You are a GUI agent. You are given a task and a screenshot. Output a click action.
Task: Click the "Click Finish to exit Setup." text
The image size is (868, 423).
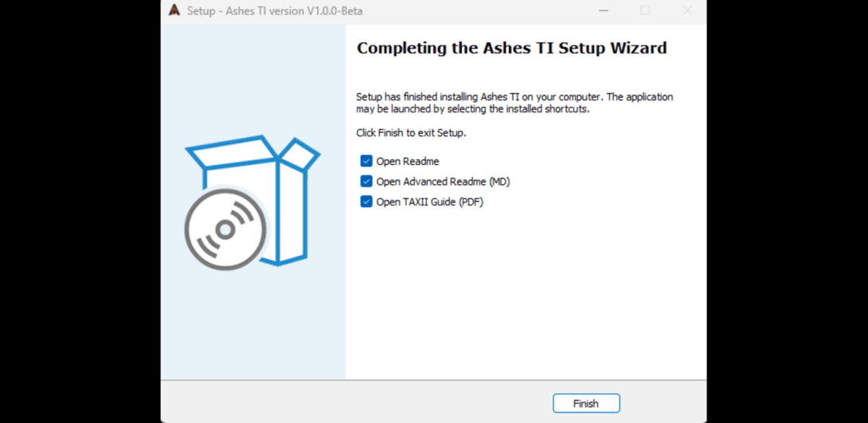(411, 133)
